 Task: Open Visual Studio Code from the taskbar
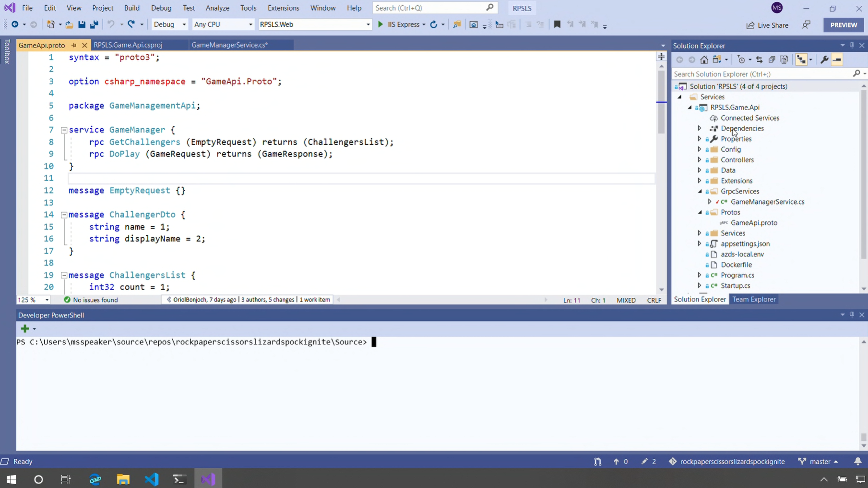(x=152, y=479)
